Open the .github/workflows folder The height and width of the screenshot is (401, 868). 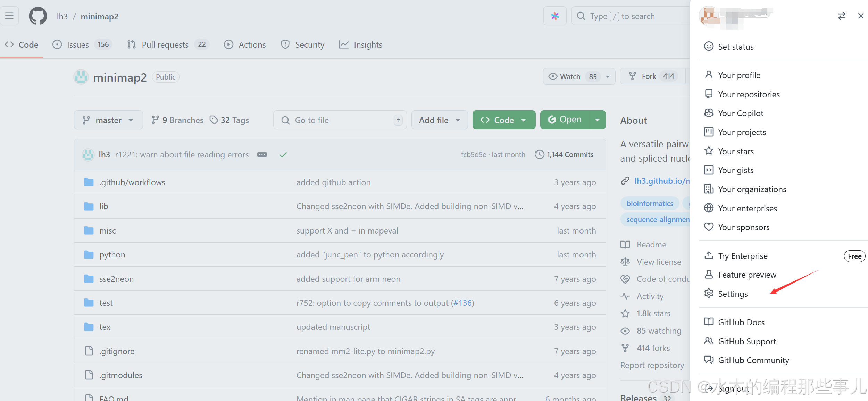tap(132, 182)
